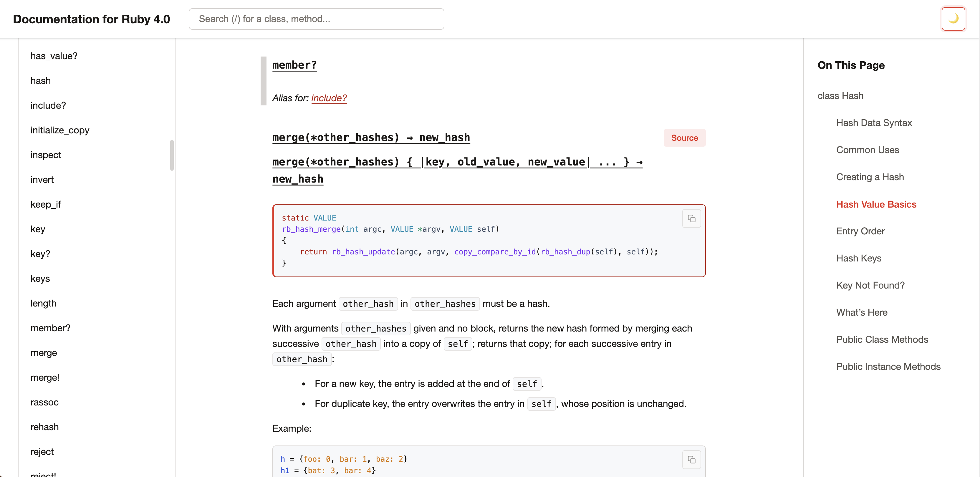The image size is (980, 477).
Task: Open the 'Common Uses' section
Action: (868, 150)
